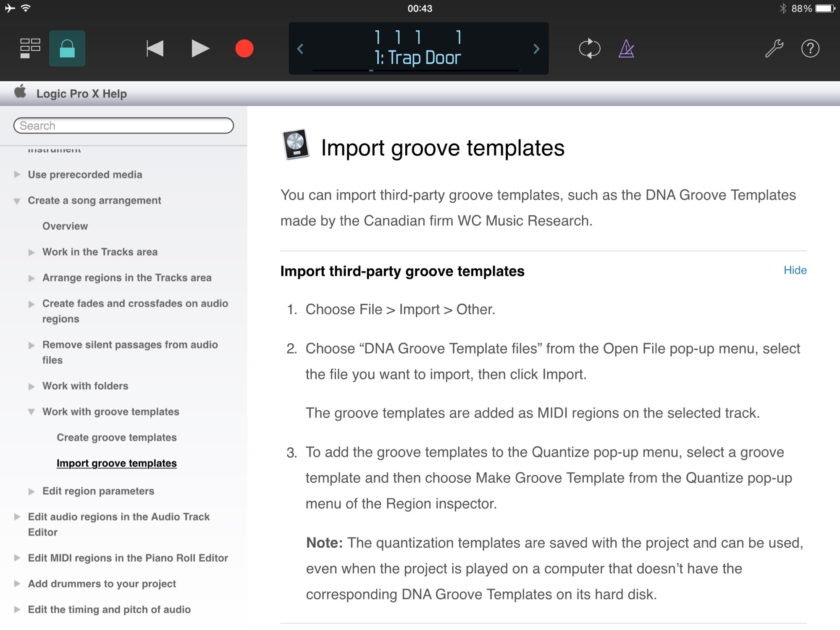Screen dimensions: 840x630
Task: Open Work with folders topic label
Action: point(85,386)
